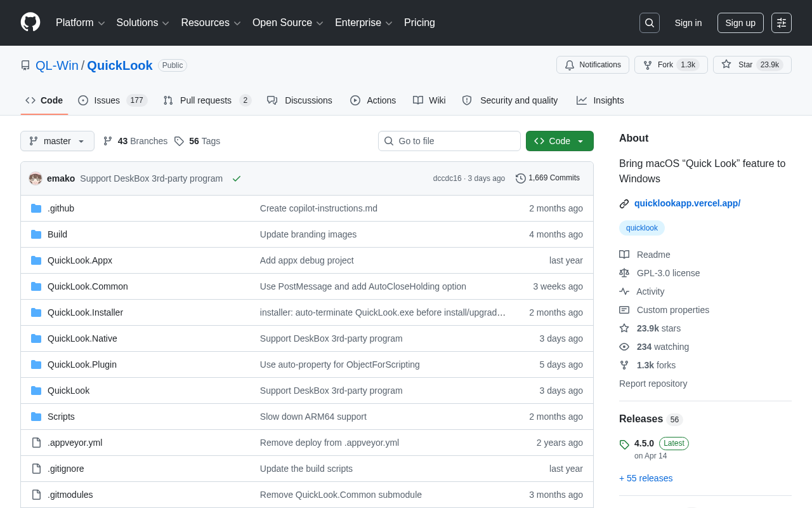This screenshot has height=508, width=812.
Task: Open the commit history clock icon
Action: (x=521, y=178)
